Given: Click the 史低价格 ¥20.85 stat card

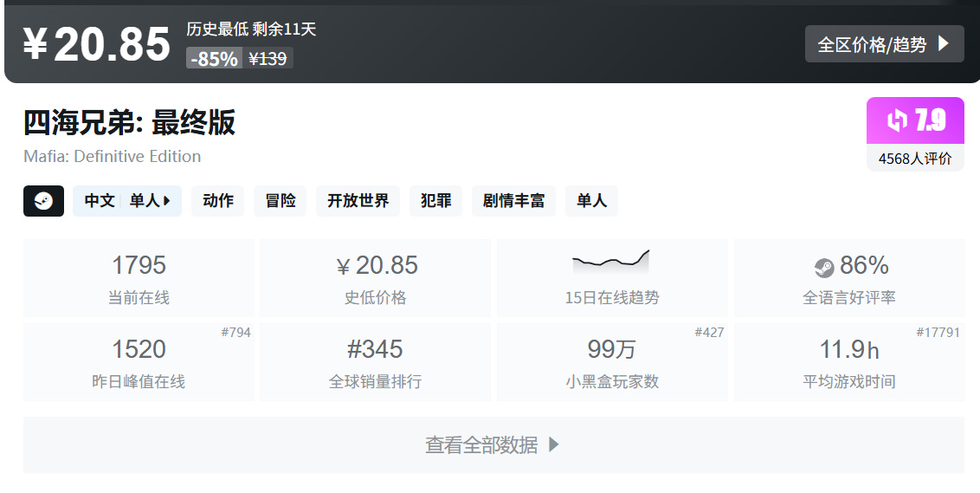Looking at the screenshot, I should [x=375, y=278].
